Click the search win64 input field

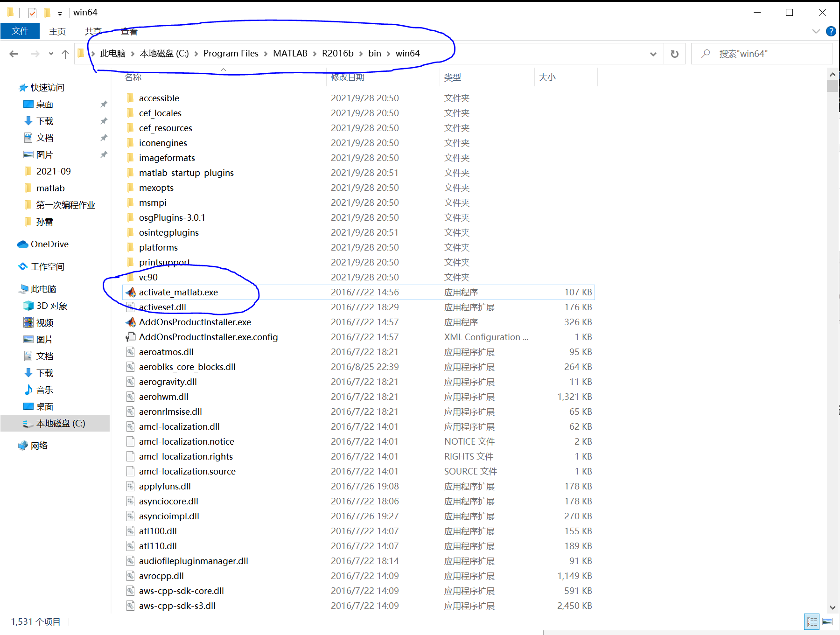(x=762, y=54)
